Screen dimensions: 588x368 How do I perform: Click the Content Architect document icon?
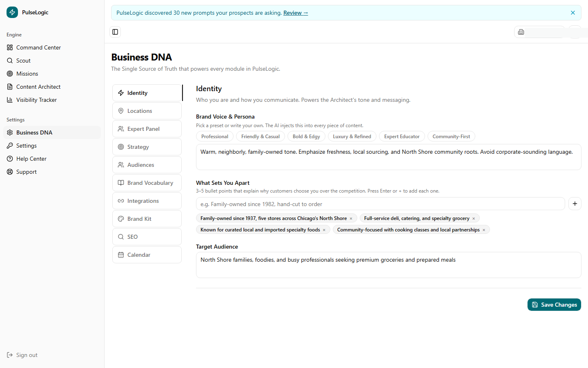10,87
